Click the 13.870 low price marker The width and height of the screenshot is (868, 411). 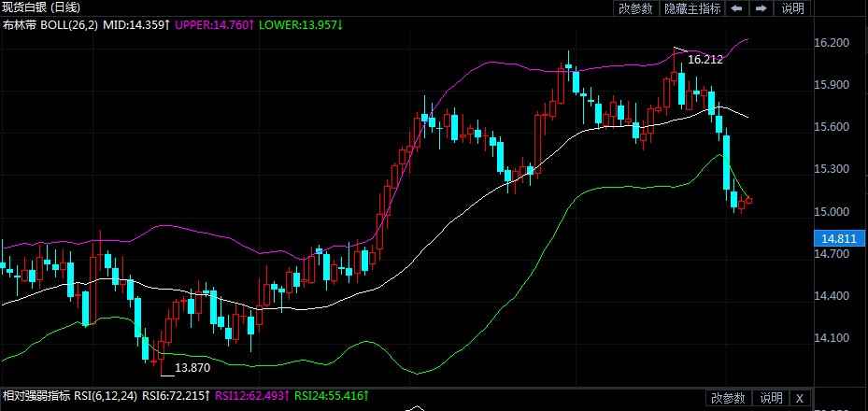[192, 368]
